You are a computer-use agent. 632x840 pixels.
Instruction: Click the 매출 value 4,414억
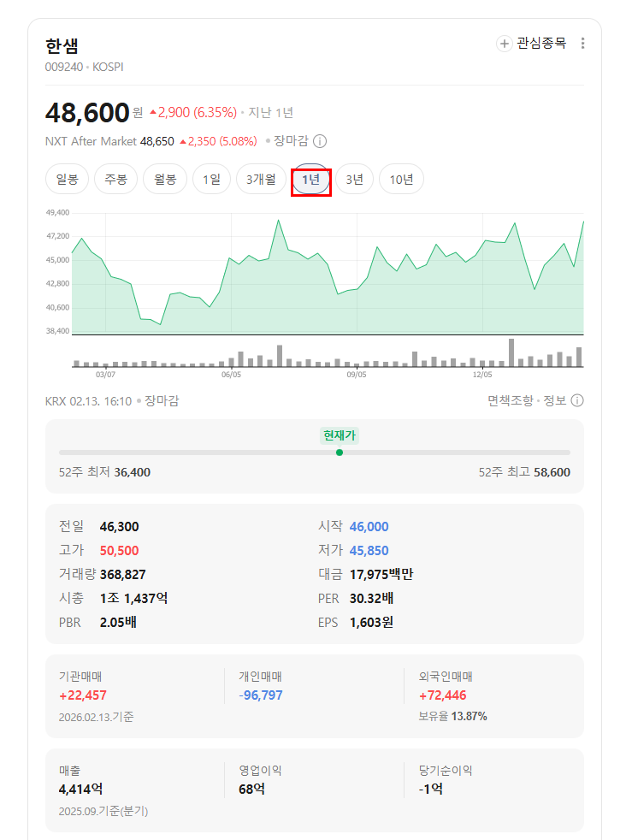tap(81, 790)
